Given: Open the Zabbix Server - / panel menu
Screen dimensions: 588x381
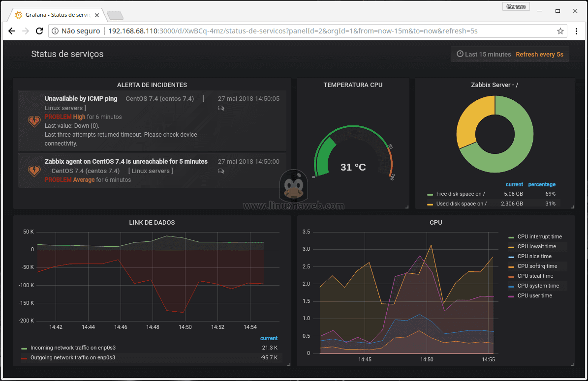Looking at the screenshot, I should click(495, 85).
